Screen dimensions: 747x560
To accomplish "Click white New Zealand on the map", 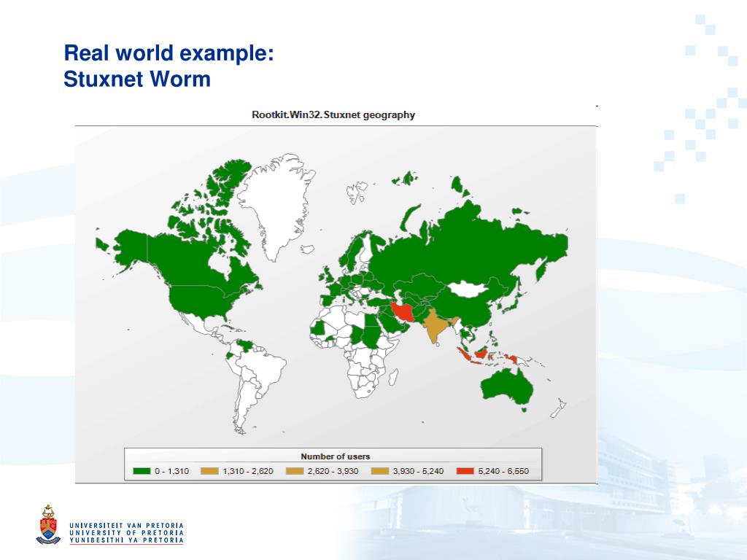I will pyautogui.click(x=559, y=408).
